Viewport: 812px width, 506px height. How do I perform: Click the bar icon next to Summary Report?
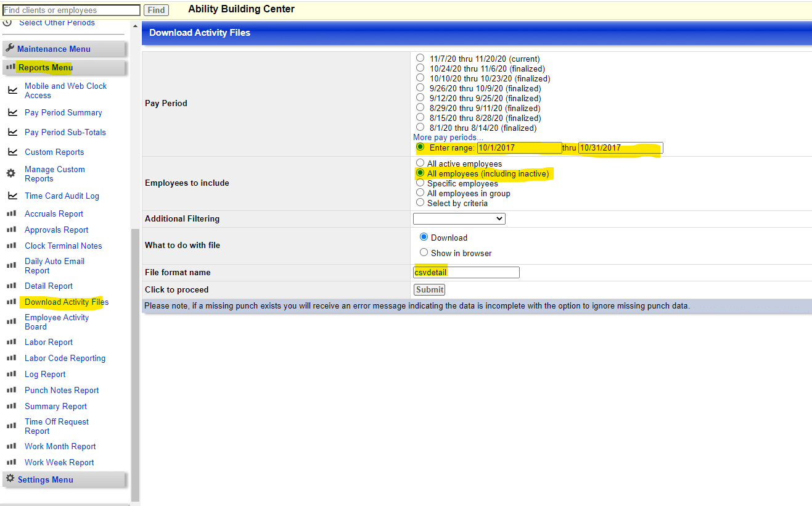[x=11, y=406]
